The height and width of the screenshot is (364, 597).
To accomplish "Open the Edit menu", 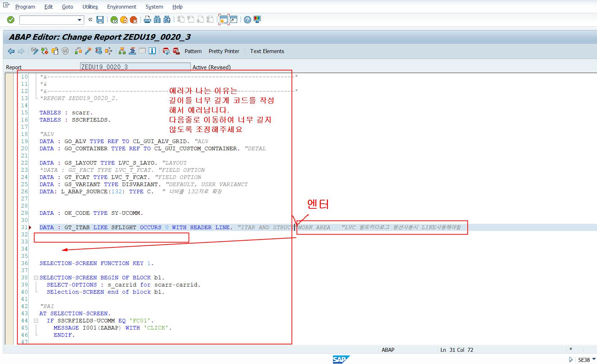I will (48, 7).
